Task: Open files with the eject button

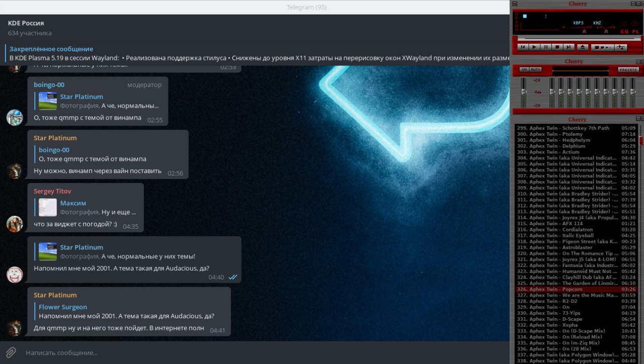Action: [x=582, y=47]
